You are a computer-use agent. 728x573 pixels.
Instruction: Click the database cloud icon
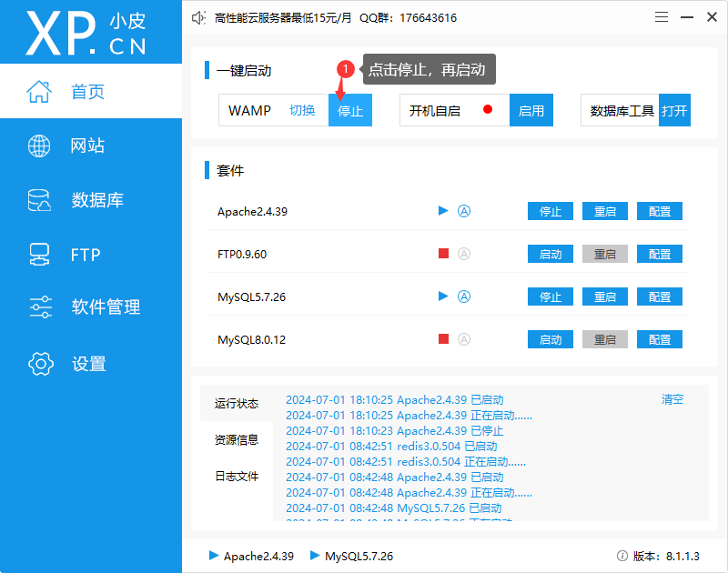pos(39,200)
